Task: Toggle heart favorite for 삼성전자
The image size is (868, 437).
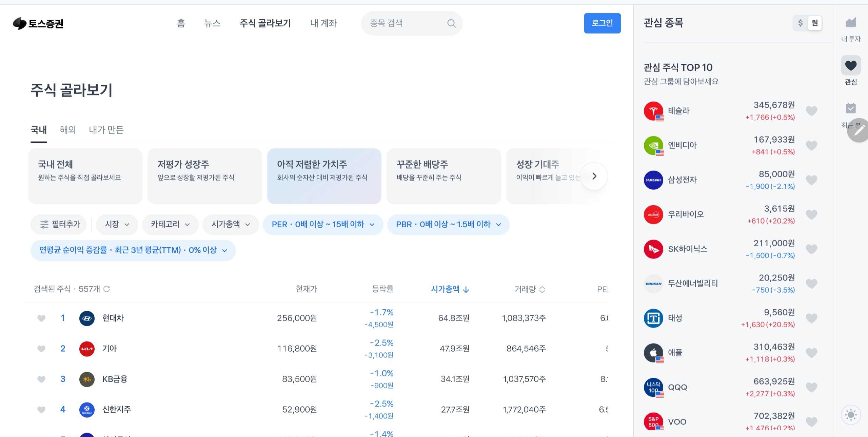Action: (x=811, y=180)
